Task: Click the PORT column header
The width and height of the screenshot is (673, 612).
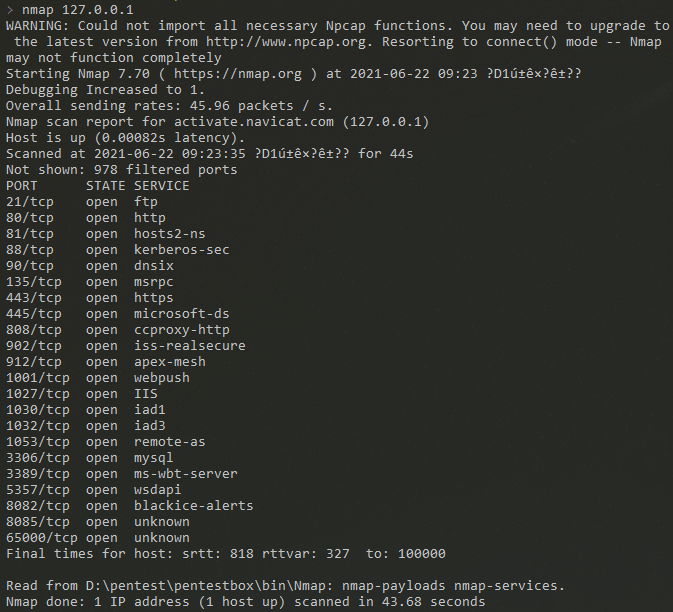Action: coord(21,185)
